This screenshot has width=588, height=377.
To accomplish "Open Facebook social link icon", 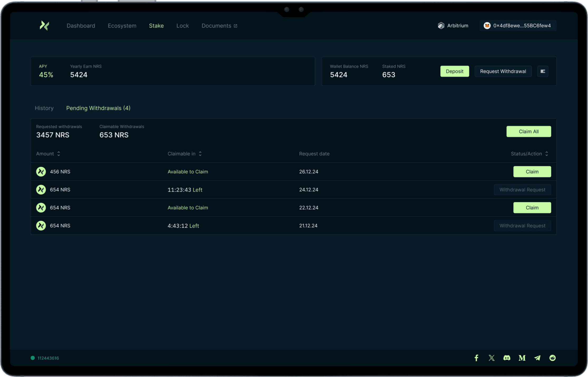I will pyautogui.click(x=476, y=358).
